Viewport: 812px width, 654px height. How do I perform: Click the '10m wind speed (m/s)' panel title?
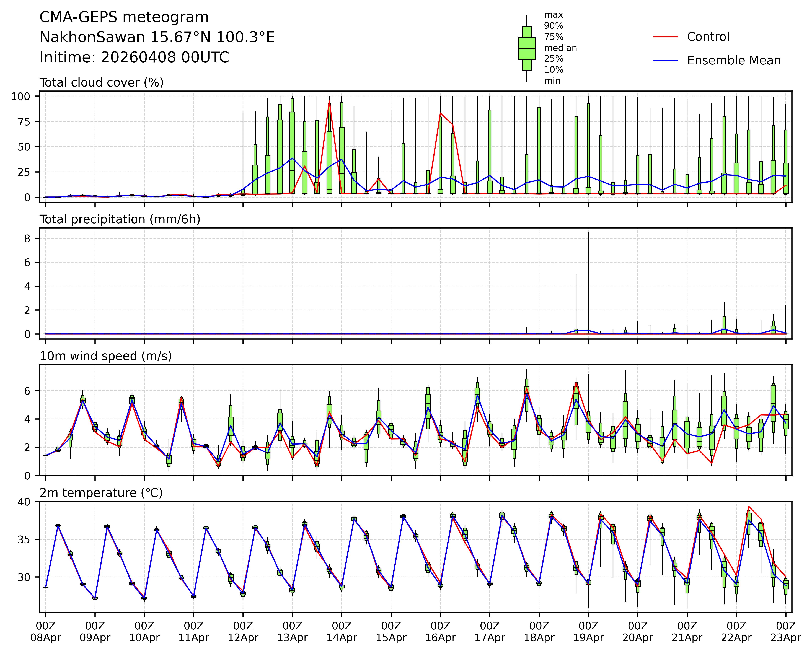(x=105, y=356)
